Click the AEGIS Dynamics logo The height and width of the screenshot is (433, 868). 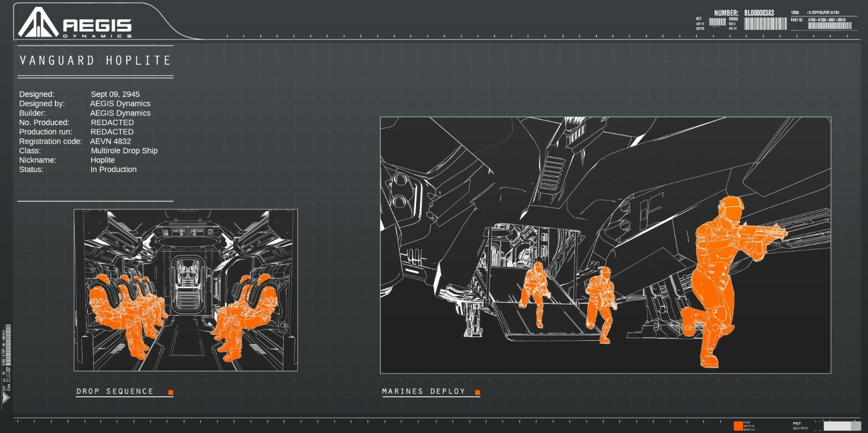pos(75,22)
